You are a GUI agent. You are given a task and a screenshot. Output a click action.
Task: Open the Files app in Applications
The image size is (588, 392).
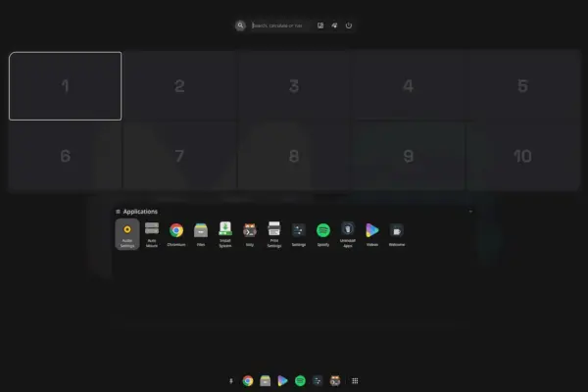pyautogui.click(x=201, y=234)
